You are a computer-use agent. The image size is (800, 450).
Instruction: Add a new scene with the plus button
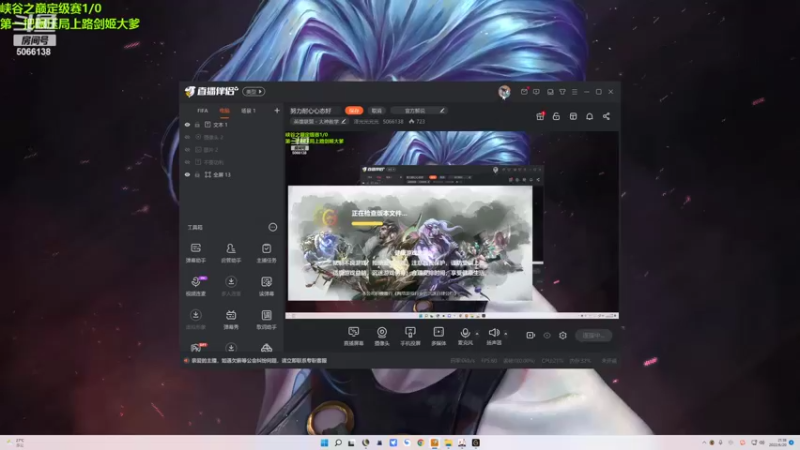(x=277, y=110)
